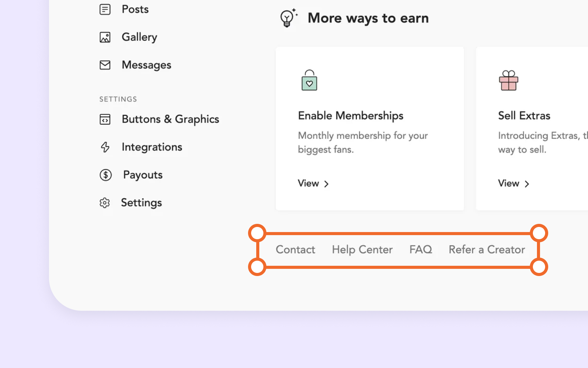Click the lightbulb icon beside More ways to earn

[x=288, y=18]
